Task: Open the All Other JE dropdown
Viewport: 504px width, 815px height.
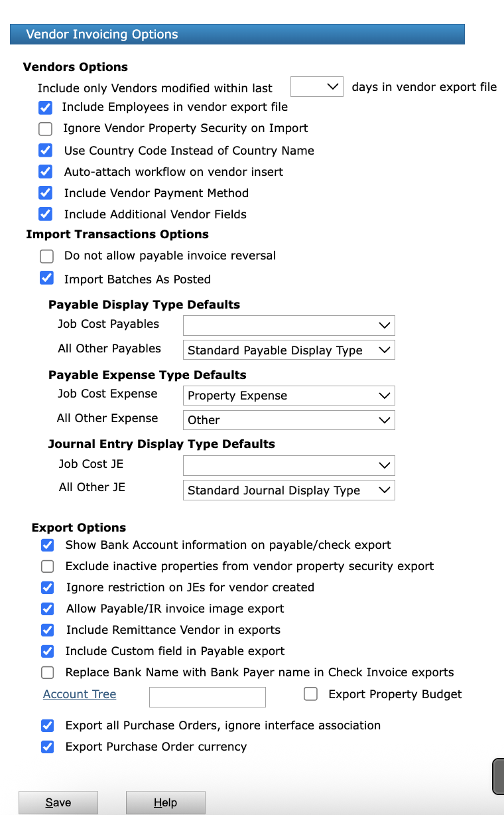Action: 288,490
